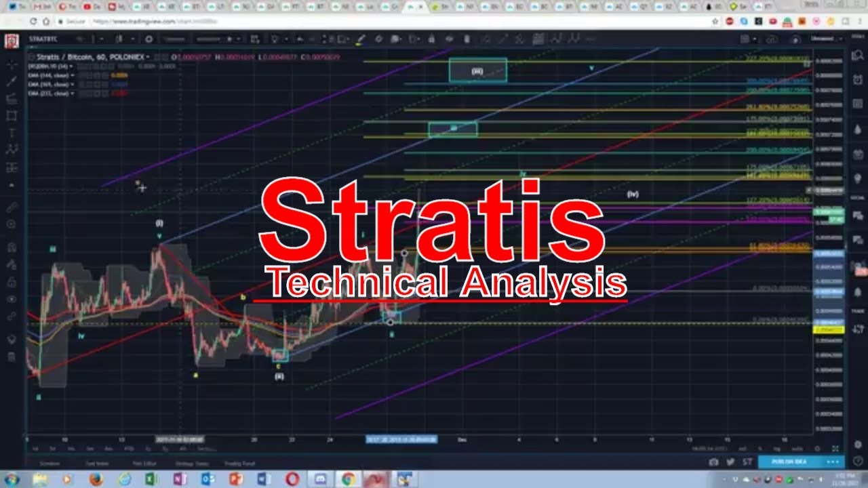Open EMA (233, close) indicator dropdown
This screenshot has height=488, width=868.
click(72, 93)
